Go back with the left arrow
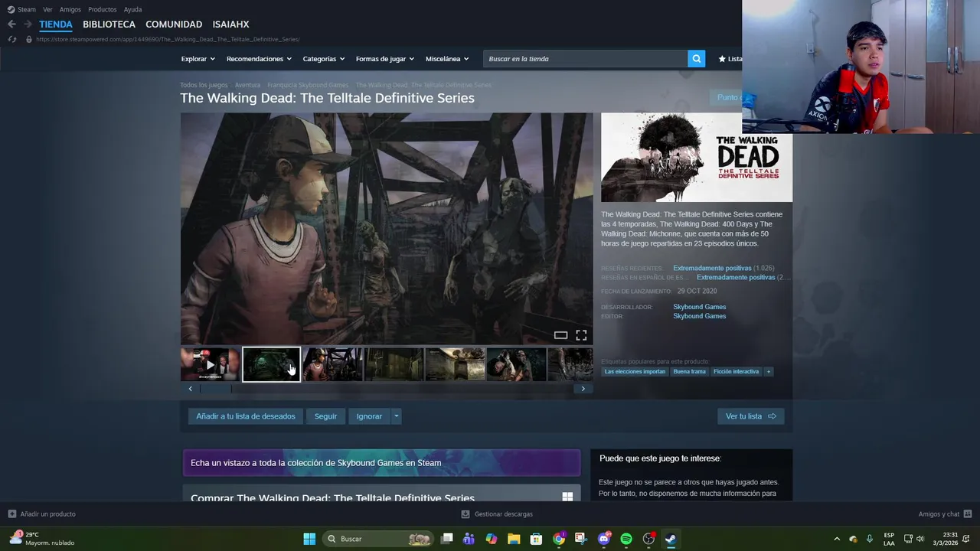Image resolution: width=980 pixels, height=551 pixels. 11,24
